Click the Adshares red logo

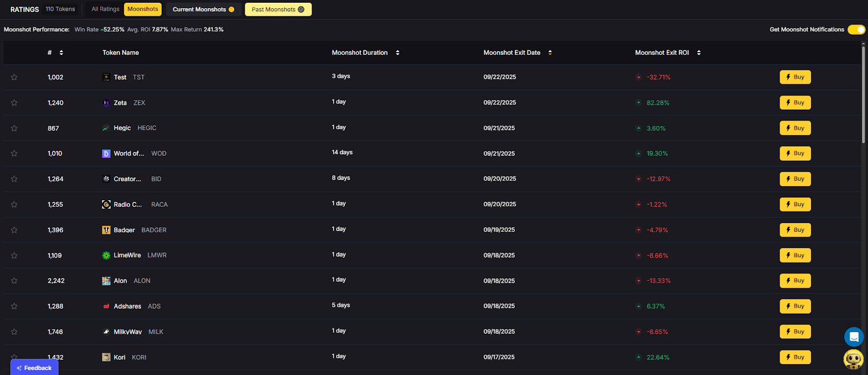coord(106,306)
